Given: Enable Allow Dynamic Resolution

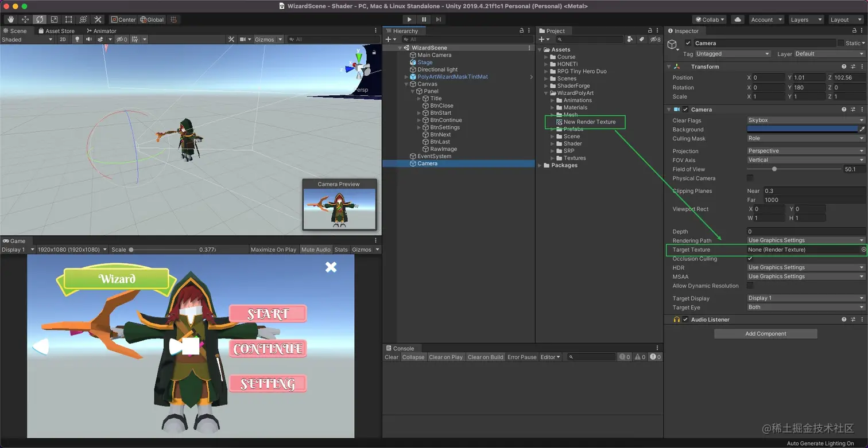Looking at the screenshot, I should click(x=750, y=286).
